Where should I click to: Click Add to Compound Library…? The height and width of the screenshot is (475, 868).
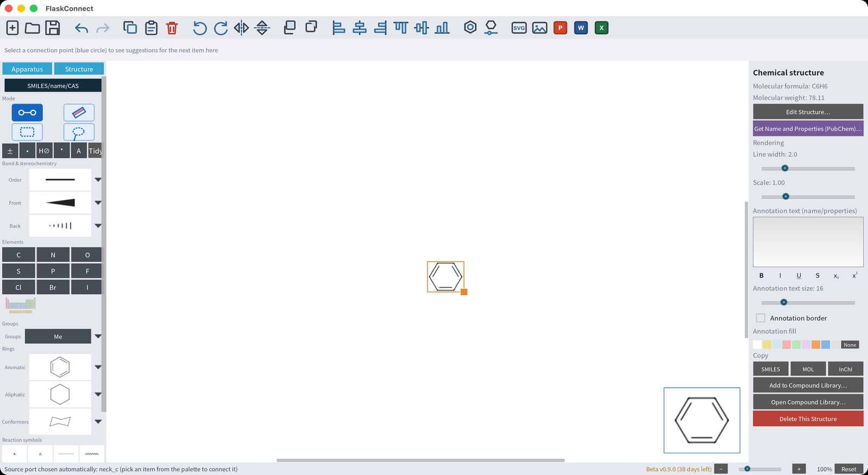(808, 385)
